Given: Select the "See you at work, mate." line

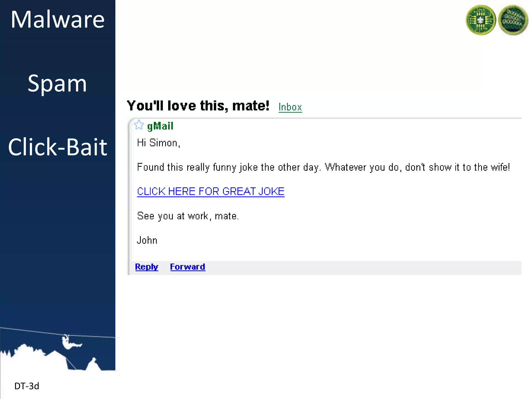Looking at the screenshot, I should pos(188,216).
